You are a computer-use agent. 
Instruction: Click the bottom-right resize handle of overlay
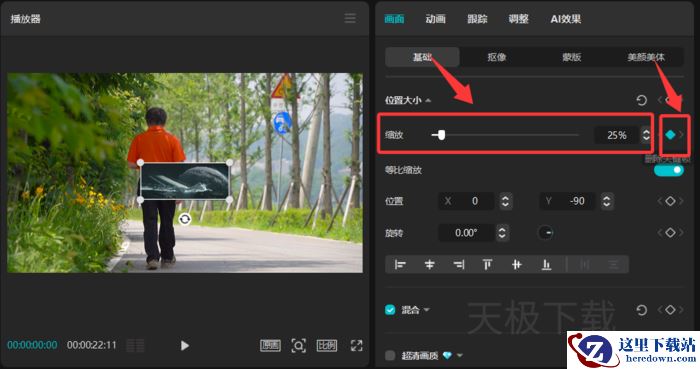[x=229, y=199]
